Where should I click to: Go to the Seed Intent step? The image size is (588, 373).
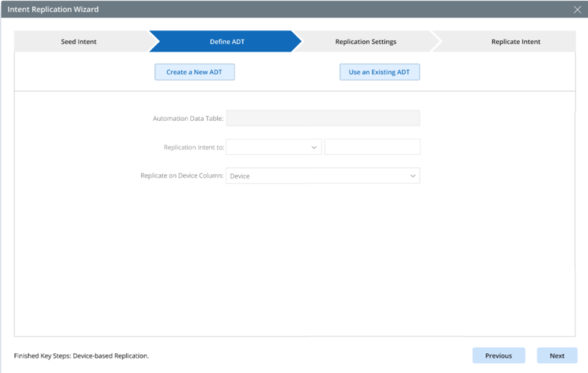(79, 42)
